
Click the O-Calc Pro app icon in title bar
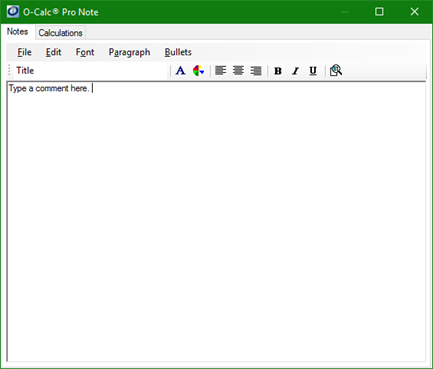point(13,12)
